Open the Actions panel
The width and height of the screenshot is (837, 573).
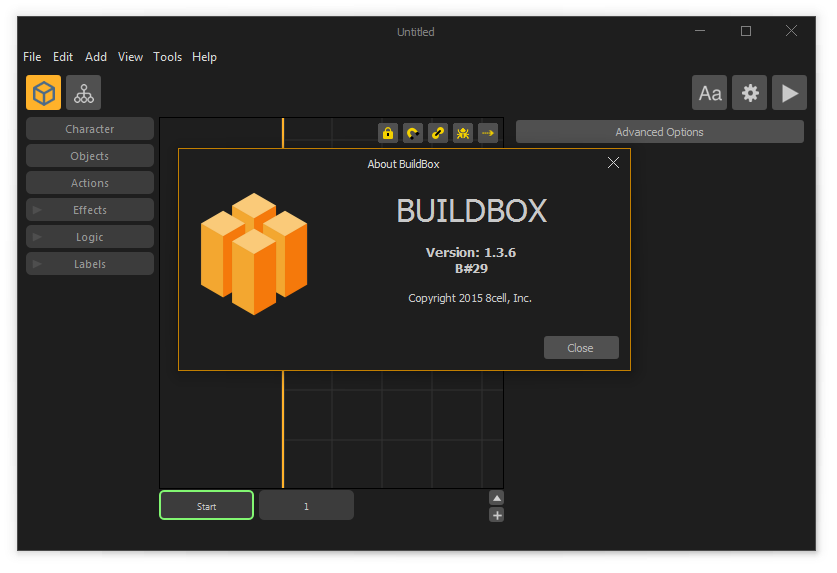click(90, 183)
